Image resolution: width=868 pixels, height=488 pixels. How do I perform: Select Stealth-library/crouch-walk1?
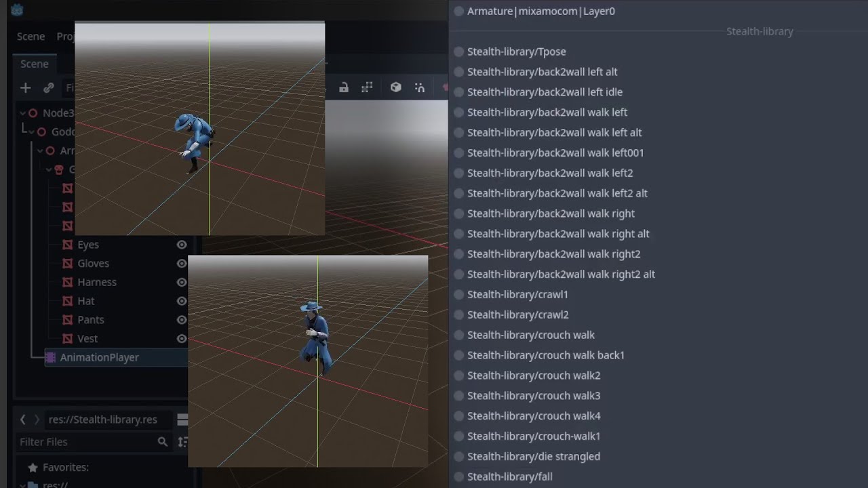point(534,436)
